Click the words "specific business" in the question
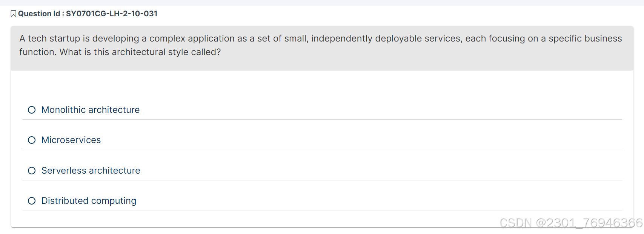Viewport: 644px width, 234px height. (585, 38)
